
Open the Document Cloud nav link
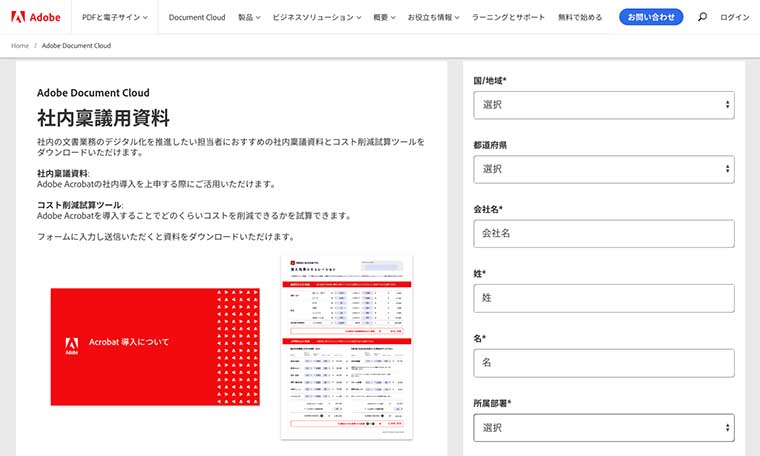point(197,17)
